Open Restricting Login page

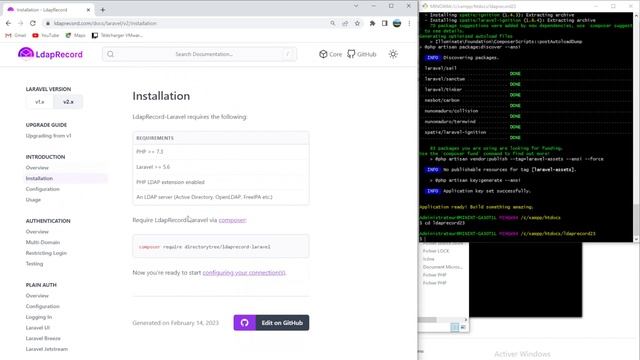pos(46,253)
